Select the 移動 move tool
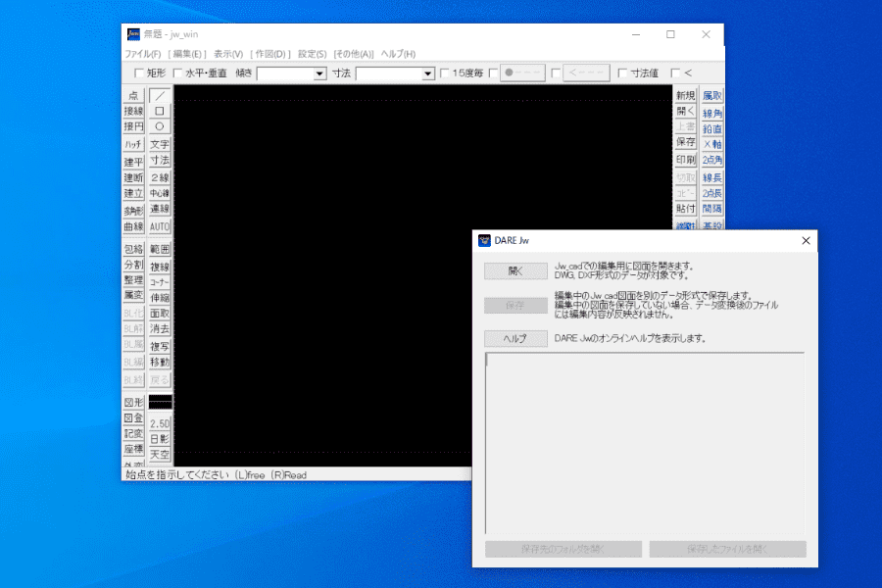This screenshot has height=588, width=882. pyautogui.click(x=160, y=362)
